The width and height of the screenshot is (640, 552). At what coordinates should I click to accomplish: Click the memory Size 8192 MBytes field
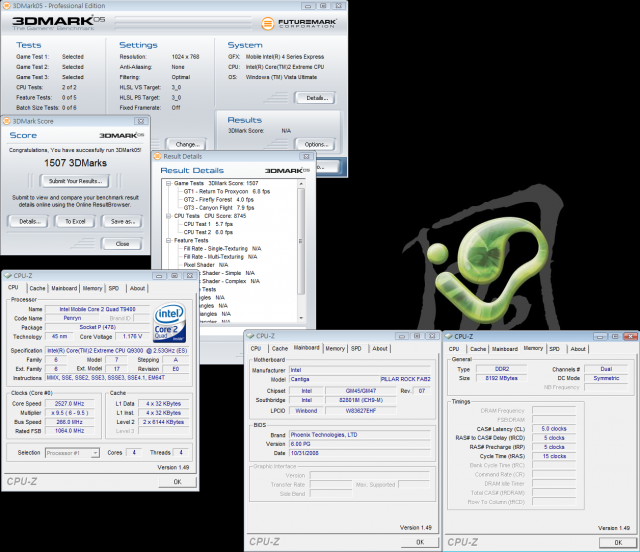[501, 378]
